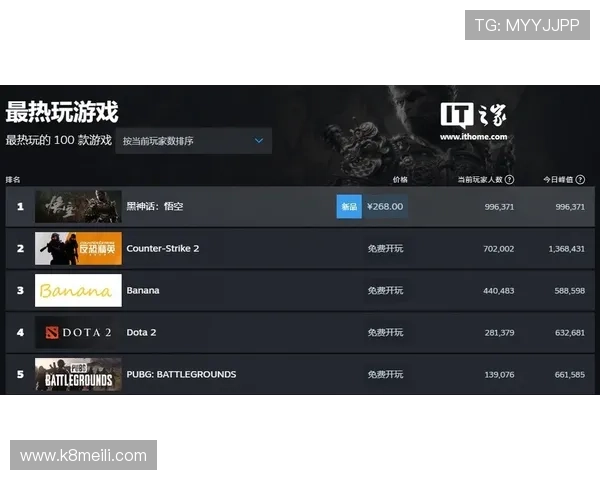This screenshot has width=600, height=480.
Task: Click help icon beside 今日峰值
Action: [x=581, y=180]
